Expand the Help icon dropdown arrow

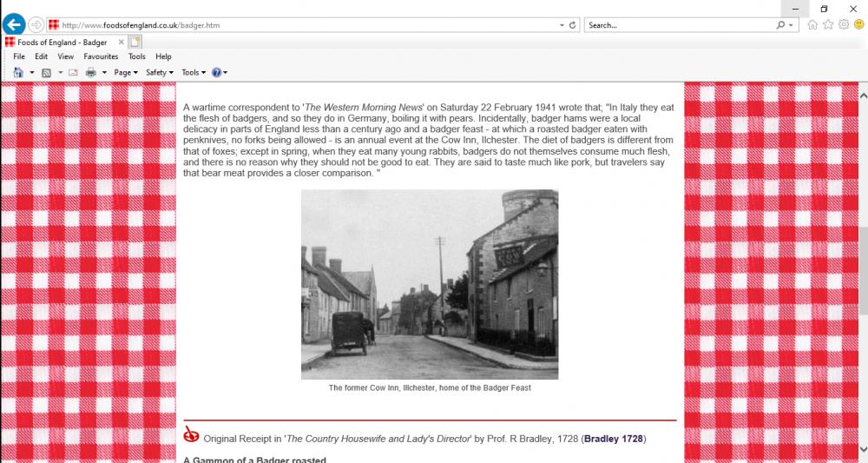226,73
